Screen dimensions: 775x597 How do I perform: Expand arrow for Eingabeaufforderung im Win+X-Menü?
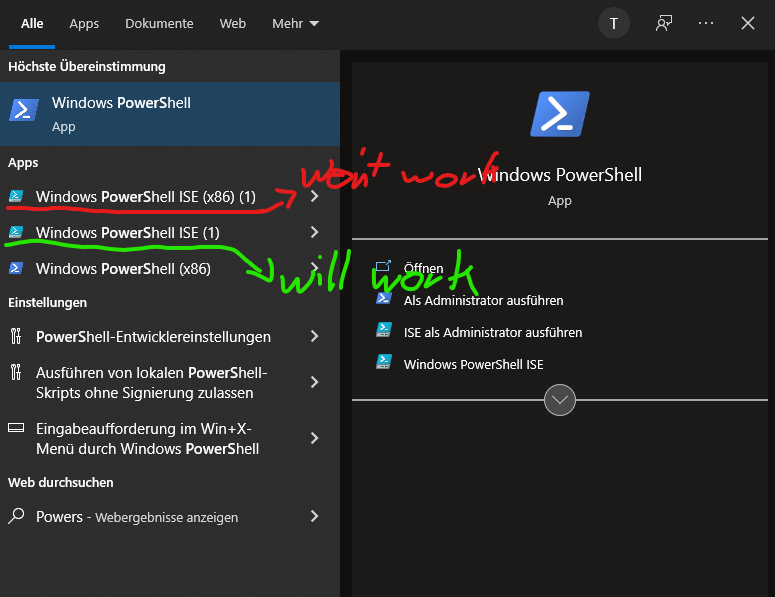[x=314, y=438]
